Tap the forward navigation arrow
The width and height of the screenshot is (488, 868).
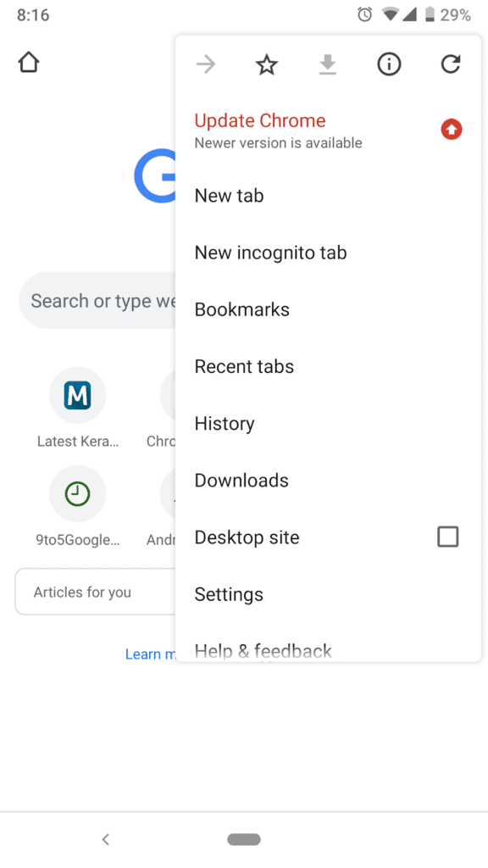[205, 64]
